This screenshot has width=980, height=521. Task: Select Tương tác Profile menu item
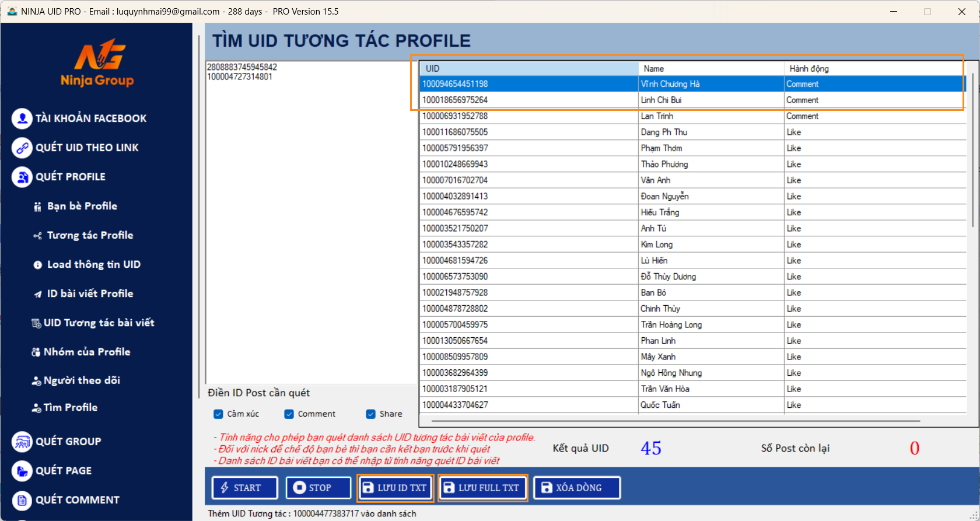point(90,235)
